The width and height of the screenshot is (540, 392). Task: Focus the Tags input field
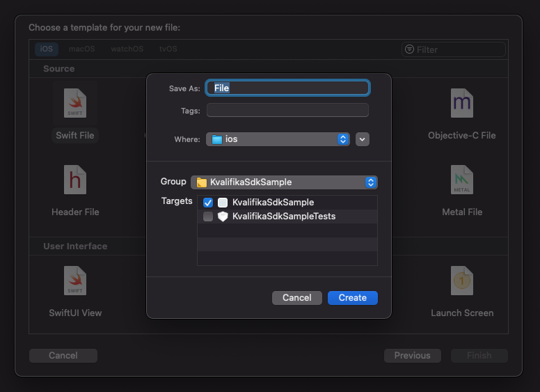[287, 110]
